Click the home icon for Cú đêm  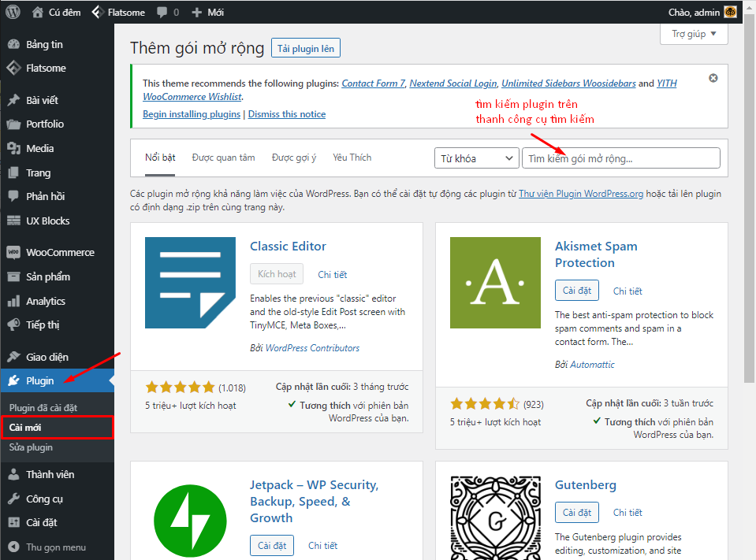click(38, 12)
